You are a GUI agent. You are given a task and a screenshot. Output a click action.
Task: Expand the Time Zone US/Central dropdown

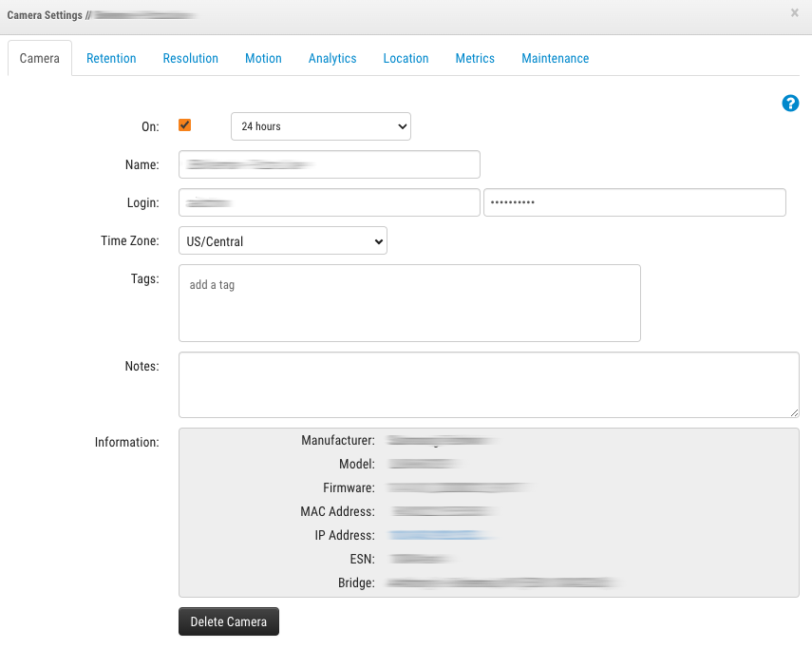click(283, 241)
